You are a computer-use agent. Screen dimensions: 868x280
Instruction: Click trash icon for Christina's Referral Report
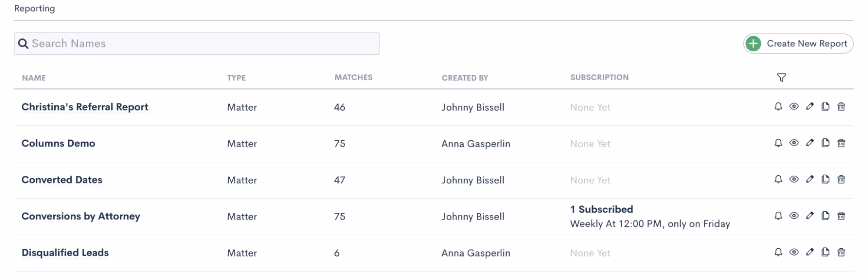(841, 107)
